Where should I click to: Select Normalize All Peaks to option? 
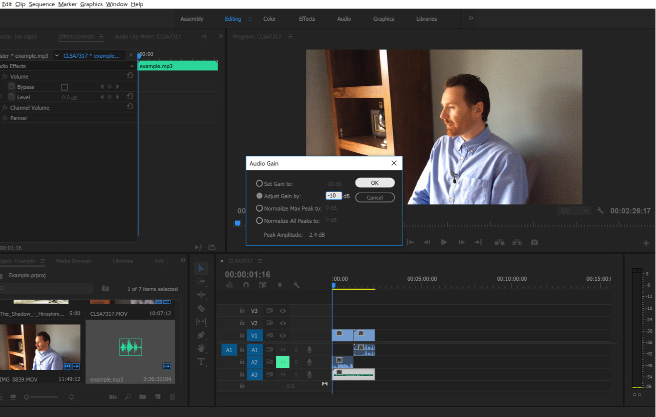click(259, 220)
